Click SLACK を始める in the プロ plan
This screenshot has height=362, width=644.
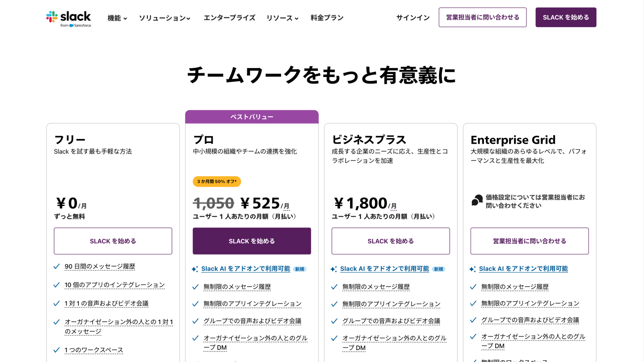click(x=252, y=241)
